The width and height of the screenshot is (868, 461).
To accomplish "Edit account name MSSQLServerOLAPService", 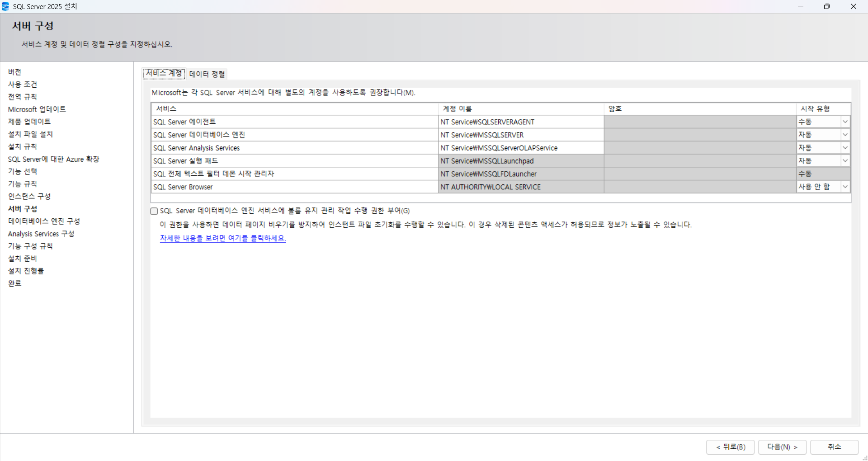I will 521,148.
